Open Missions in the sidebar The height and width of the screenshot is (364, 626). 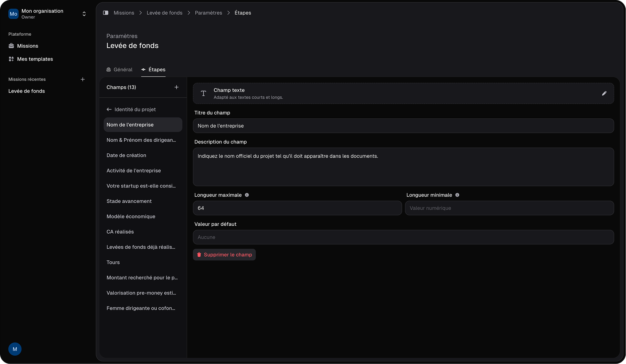[27, 46]
